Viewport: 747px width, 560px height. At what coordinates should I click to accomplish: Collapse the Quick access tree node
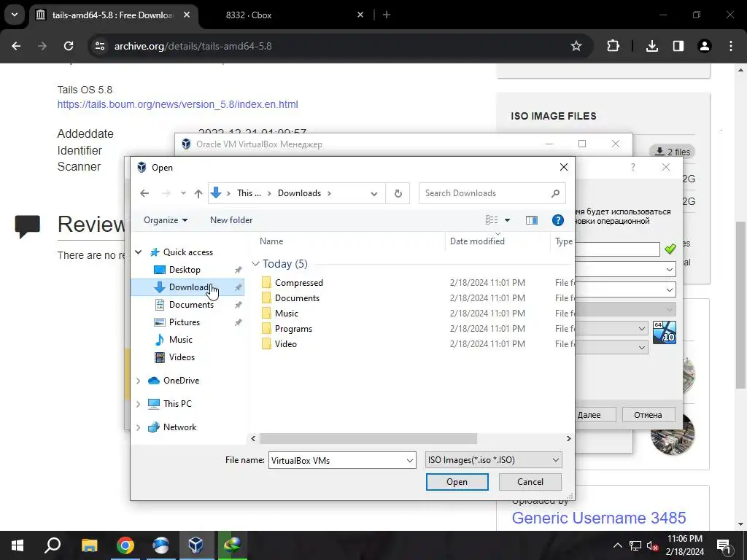pyautogui.click(x=139, y=252)
